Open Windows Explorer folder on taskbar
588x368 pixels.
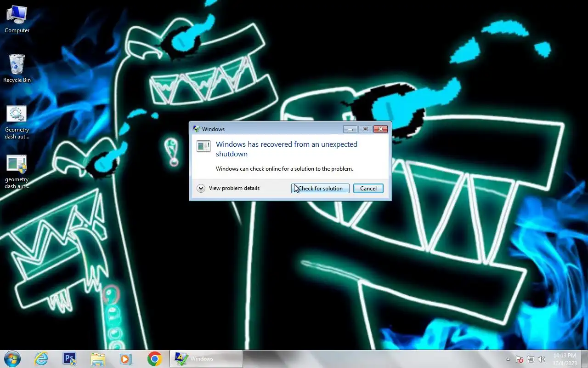click(98, 359)
